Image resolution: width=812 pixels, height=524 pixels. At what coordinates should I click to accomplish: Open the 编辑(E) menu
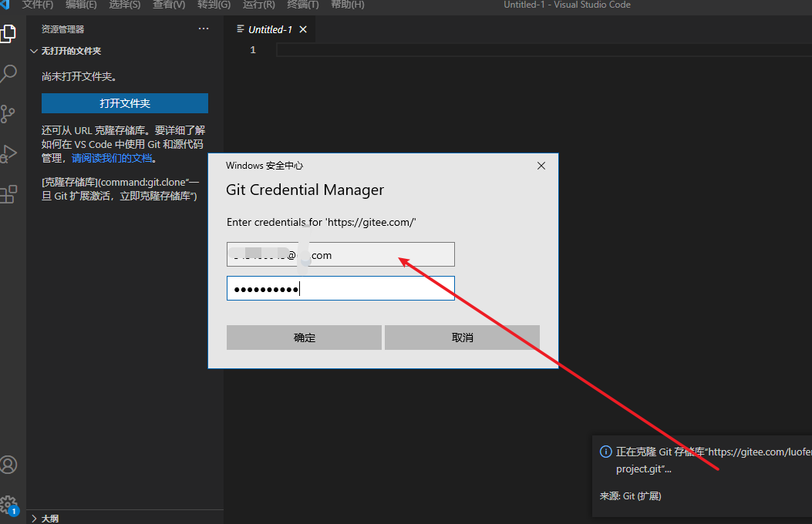tap(81, 5)
